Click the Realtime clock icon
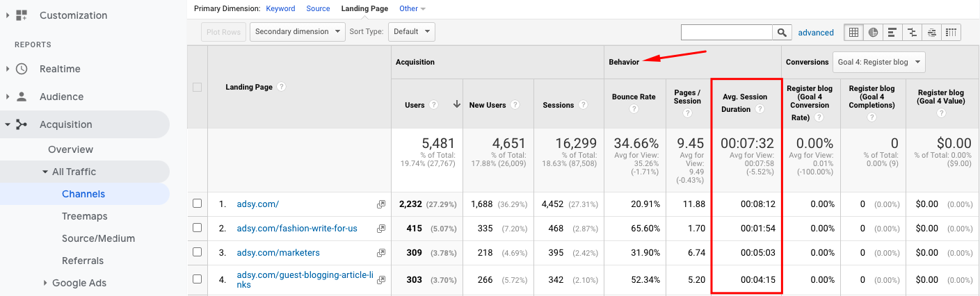The image size is (980, 296). [x=22, y=69]
